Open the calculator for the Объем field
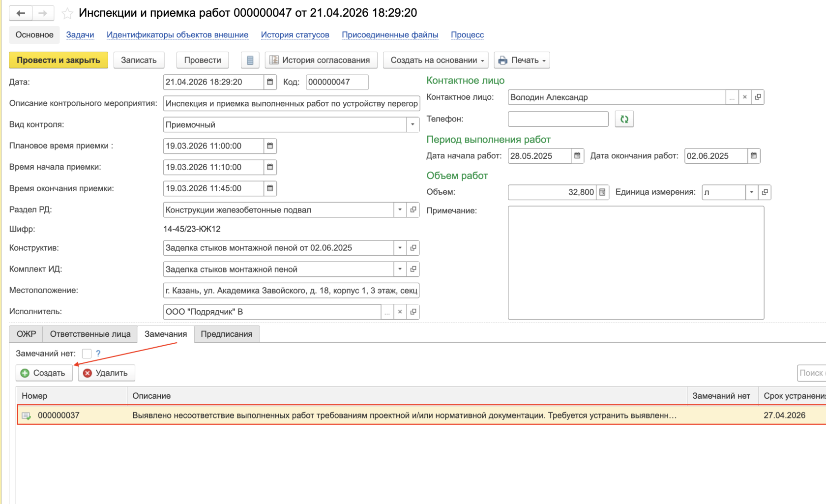 tap(602, 192)
